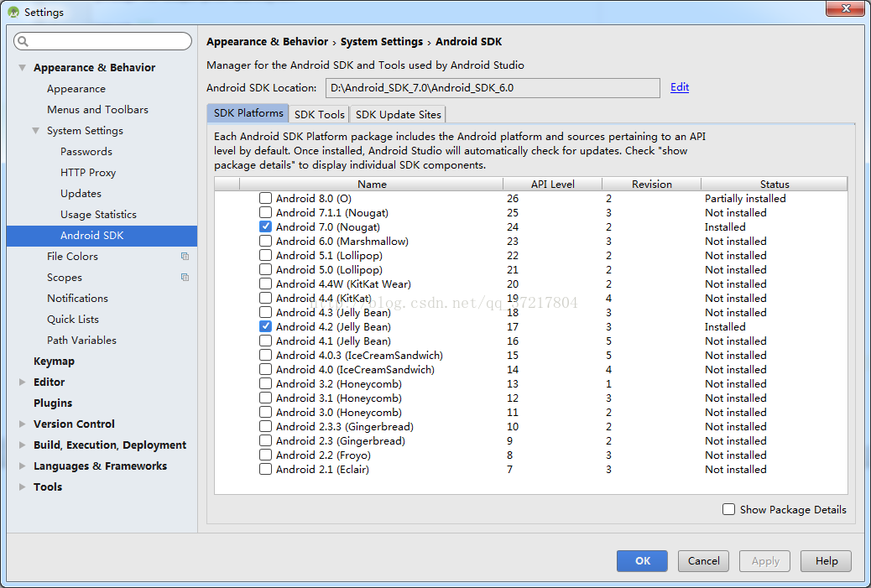Tick the Android 6.0 (Marshmallow) checkbox
Viewport: 871px width, 588px height.
[265, 241]
